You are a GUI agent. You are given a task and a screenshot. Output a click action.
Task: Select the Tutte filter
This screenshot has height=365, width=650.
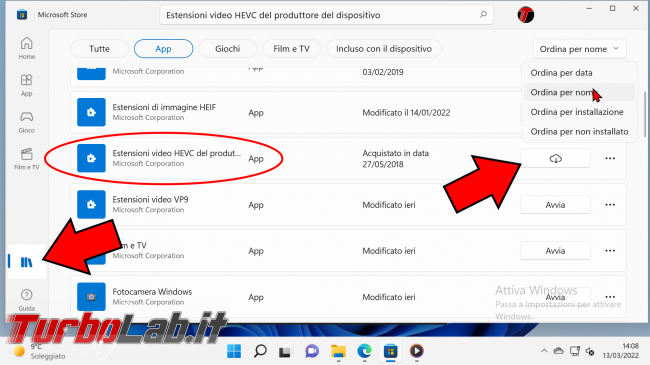99,49
